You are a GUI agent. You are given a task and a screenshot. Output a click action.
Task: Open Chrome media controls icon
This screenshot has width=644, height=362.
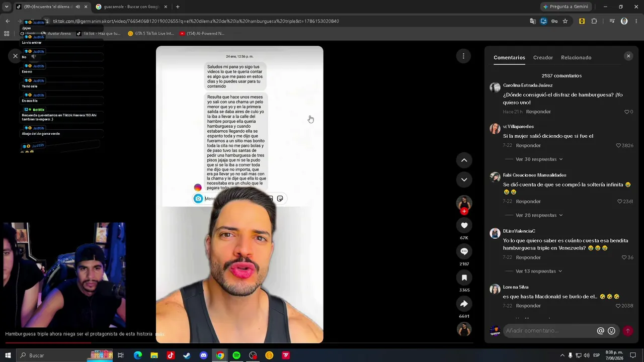coord(612,21)
